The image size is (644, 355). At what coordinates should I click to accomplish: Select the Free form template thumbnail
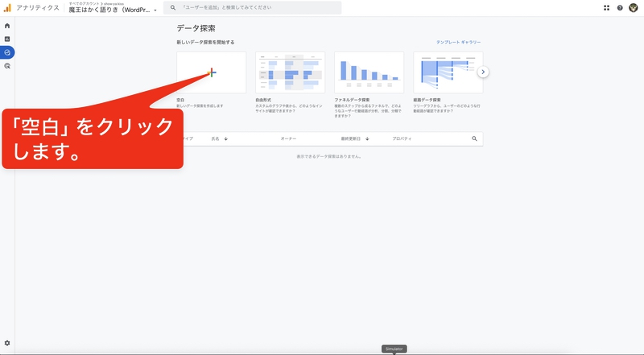290,72
